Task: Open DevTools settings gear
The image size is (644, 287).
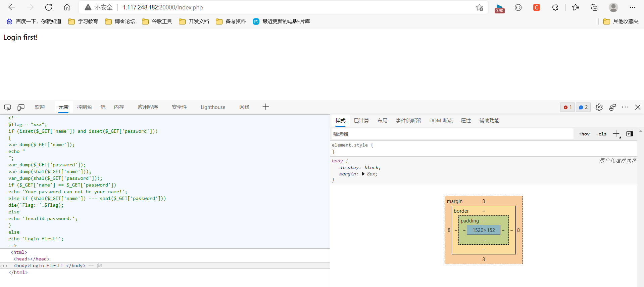Action: click(x=599, y=107)
